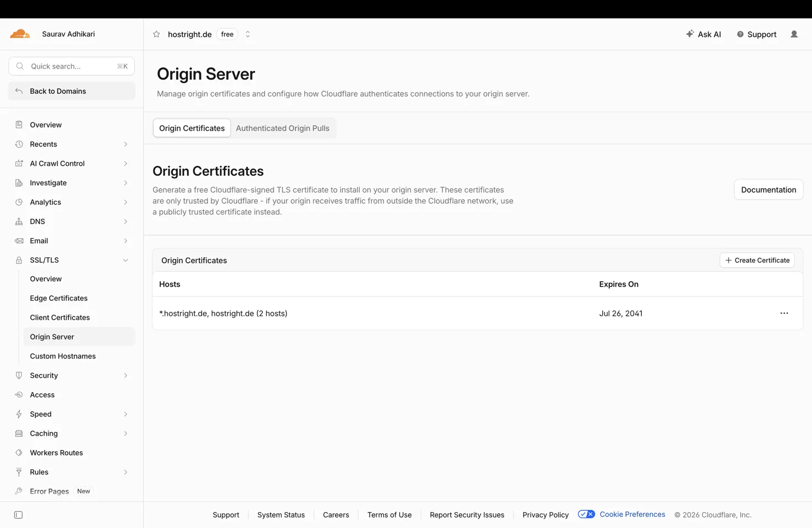This screenshot has width=812, height=528.
Task: Expand the Analytics chevron
Action: 125,202
